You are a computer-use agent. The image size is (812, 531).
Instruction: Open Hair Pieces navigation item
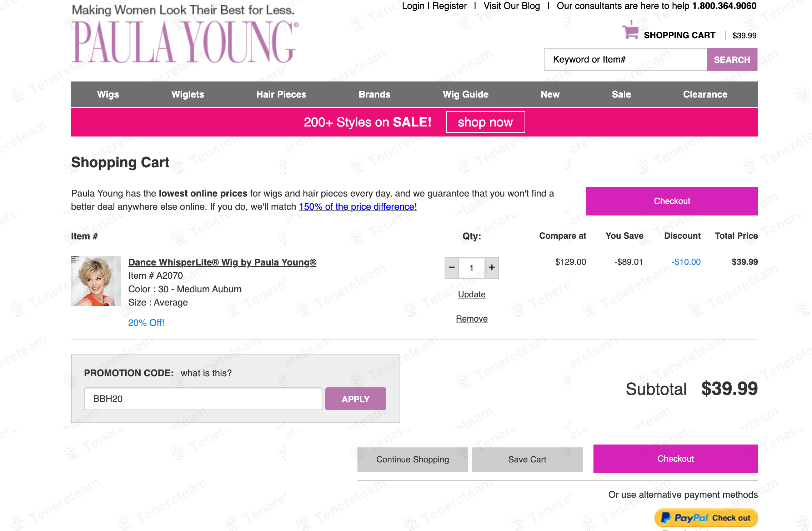tap(281, 94)
